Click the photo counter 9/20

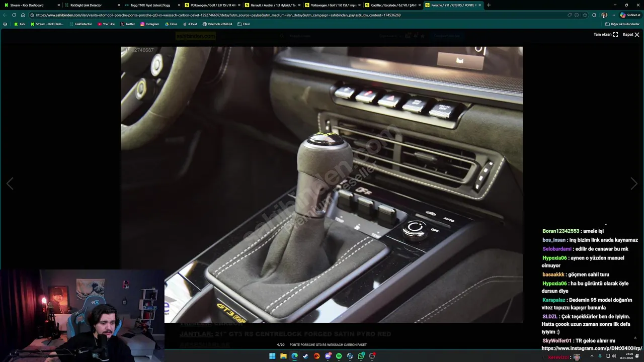[x=281, y=345]
